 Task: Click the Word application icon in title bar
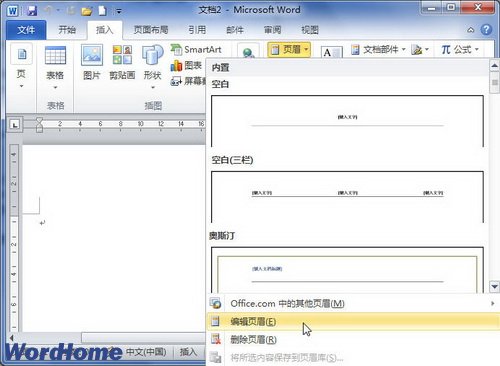12,10
